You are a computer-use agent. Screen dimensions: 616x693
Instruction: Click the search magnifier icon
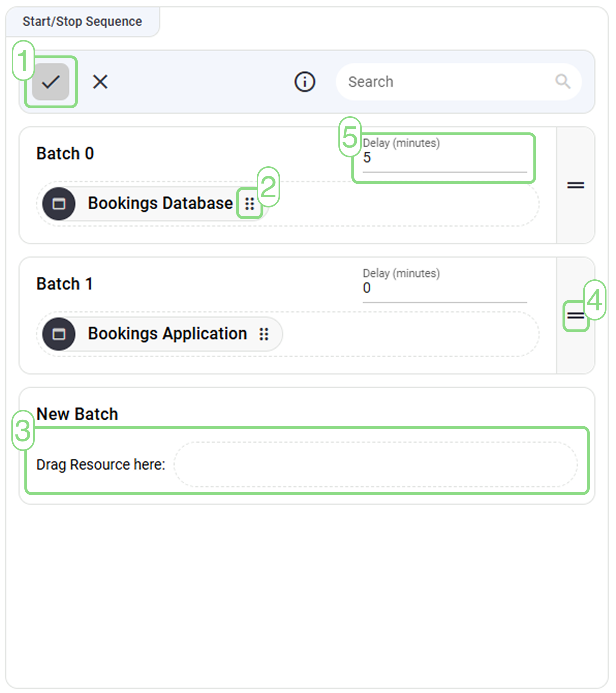click(x=563, y=81)
